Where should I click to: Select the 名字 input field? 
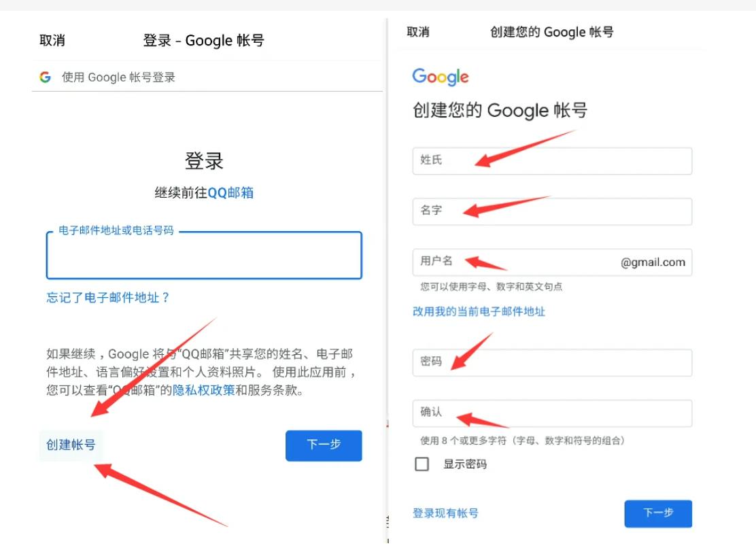(552, 211)
